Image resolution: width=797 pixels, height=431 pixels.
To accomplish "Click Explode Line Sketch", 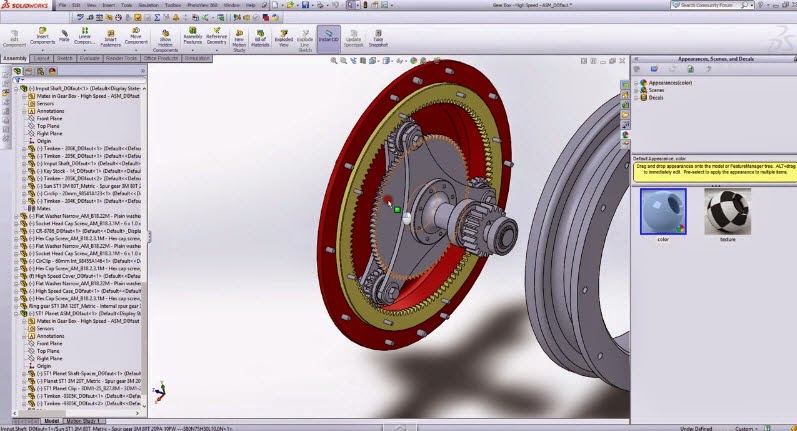I will (x=305, y=41).
